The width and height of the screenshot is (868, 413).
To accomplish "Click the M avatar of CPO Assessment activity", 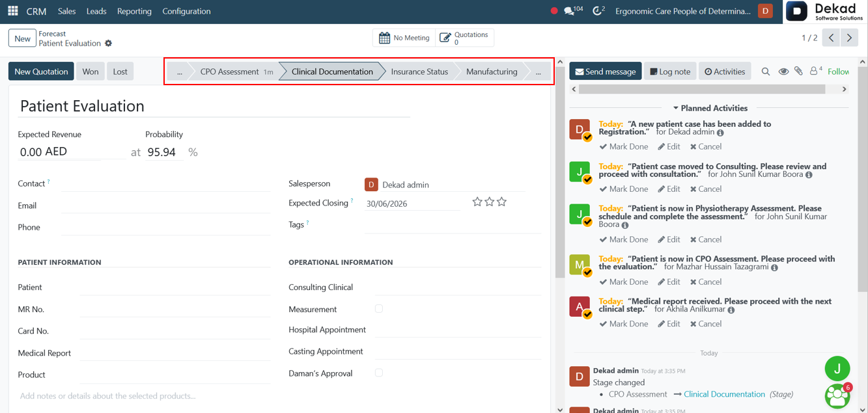I will pyautogui.click(x=580, y=264).
